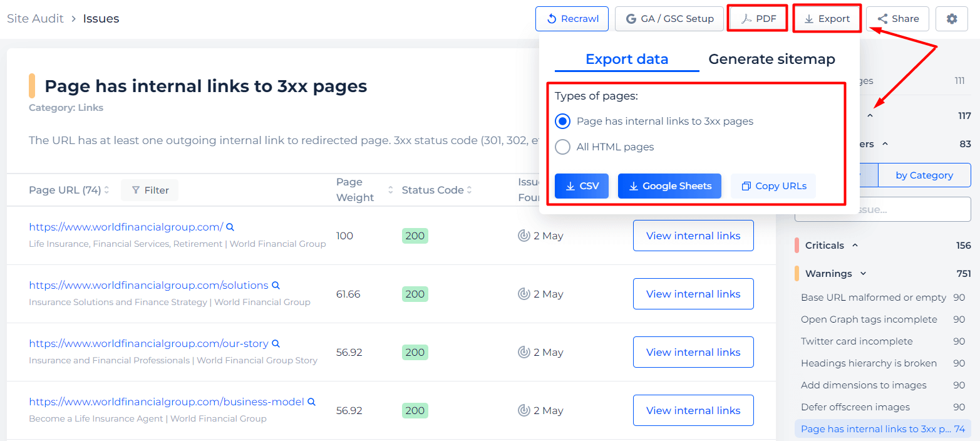Select the All HTML pages radio

point(562,147)
